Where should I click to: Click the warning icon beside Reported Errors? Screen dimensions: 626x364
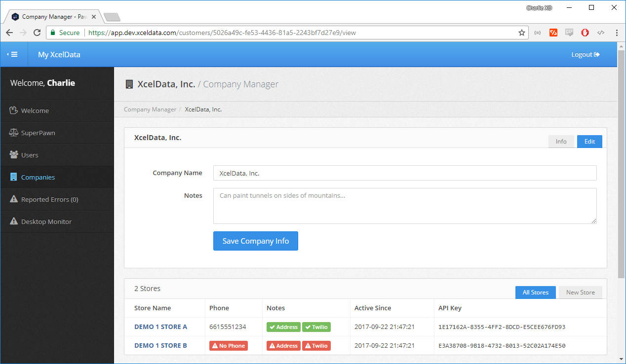click(13, 199)
